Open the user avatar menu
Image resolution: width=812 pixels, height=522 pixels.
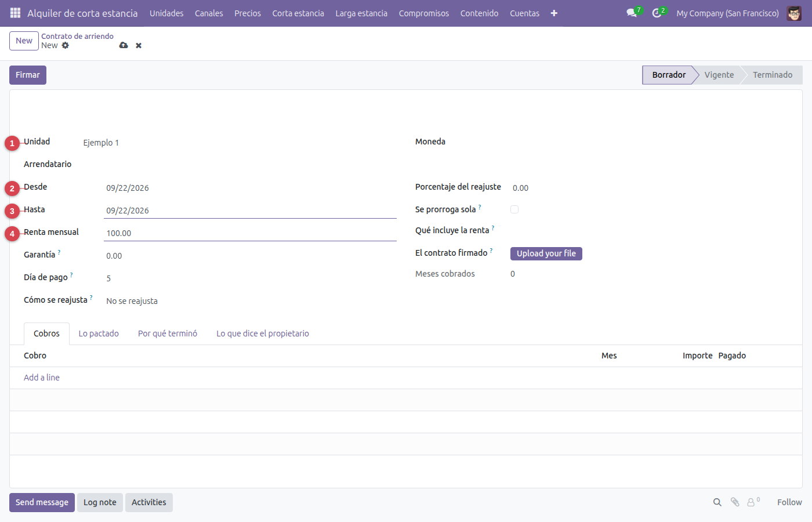pos(794,13)
